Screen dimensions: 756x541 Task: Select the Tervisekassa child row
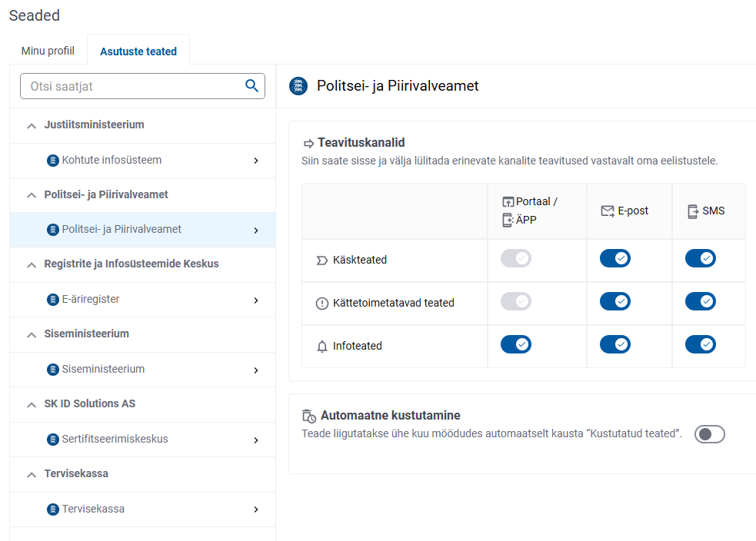[x=143, y=509]
